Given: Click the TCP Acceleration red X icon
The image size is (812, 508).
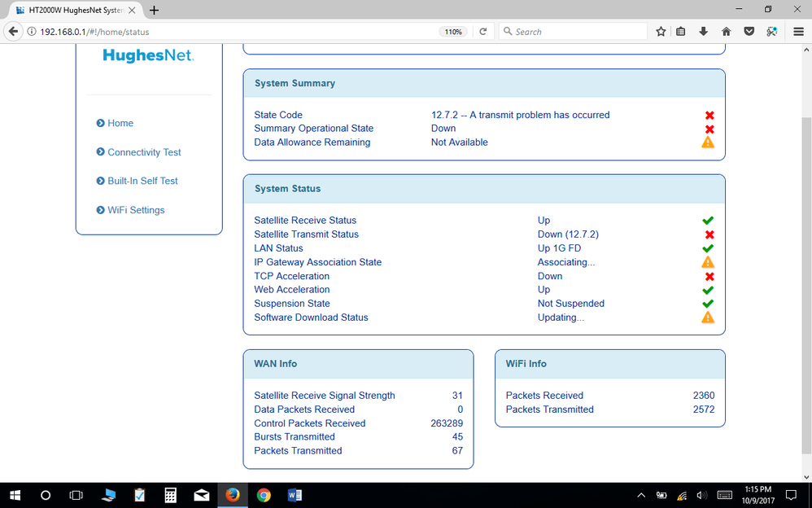Looking at the screenshot, I should [x=709, y=277].
